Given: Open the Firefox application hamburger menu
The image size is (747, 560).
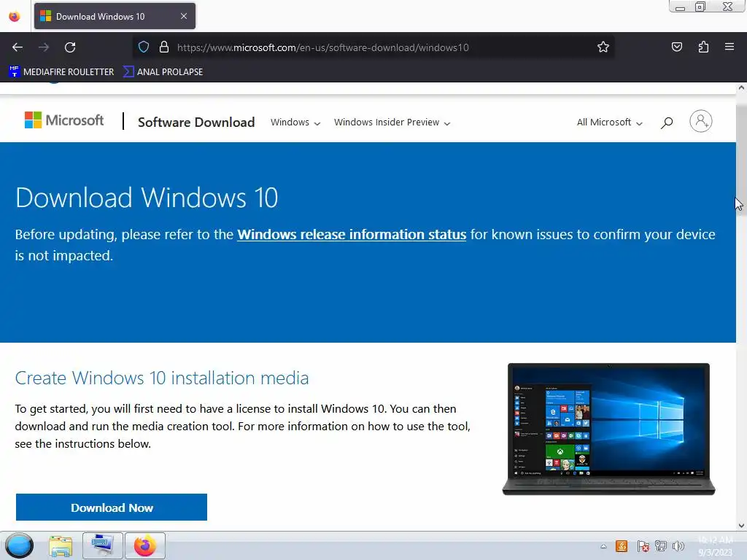Looking at the screenshot, I should point(729,47).
